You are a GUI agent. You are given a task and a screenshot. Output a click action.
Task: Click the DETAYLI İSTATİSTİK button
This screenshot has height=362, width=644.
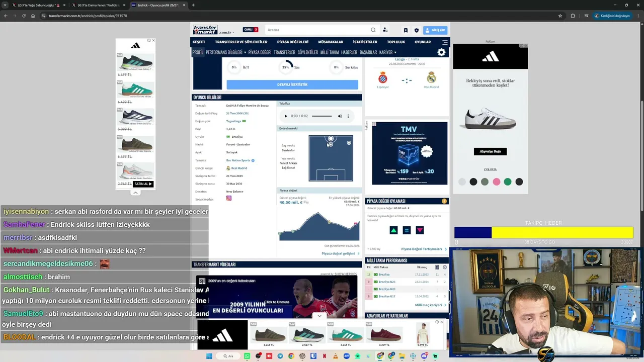coord(292,84)
